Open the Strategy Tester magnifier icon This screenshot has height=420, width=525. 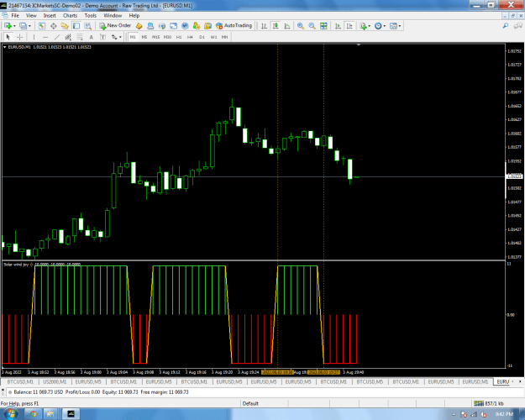coord(87,26)
